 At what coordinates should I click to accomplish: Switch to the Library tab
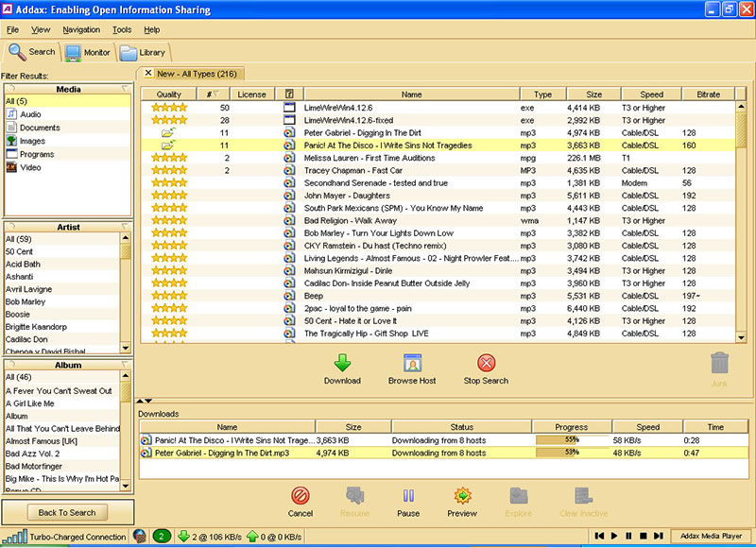tap(143, 52)
